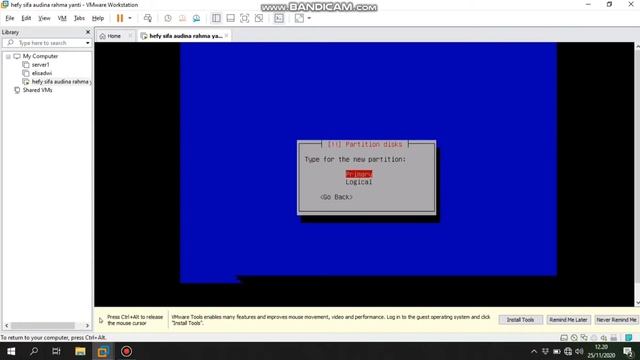Open the snapshot manager icon
The image size is (640, 360).
coord(196,18)
